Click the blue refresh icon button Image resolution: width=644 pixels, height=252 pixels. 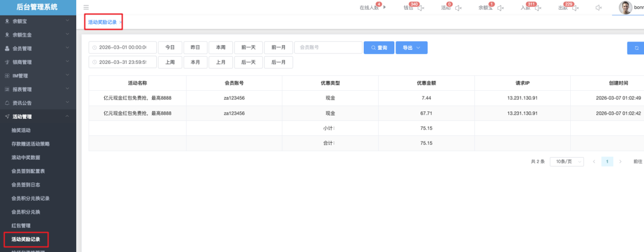(636, 48)
